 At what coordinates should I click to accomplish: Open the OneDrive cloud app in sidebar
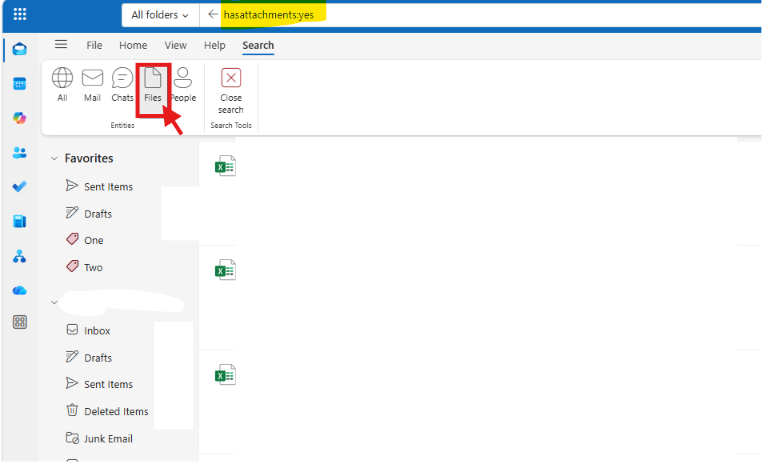pyautogui.click(x=19, y=291)
